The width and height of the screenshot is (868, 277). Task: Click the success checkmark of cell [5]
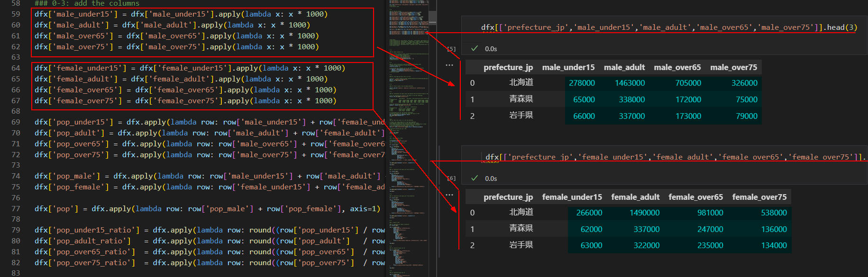(474, 48)
